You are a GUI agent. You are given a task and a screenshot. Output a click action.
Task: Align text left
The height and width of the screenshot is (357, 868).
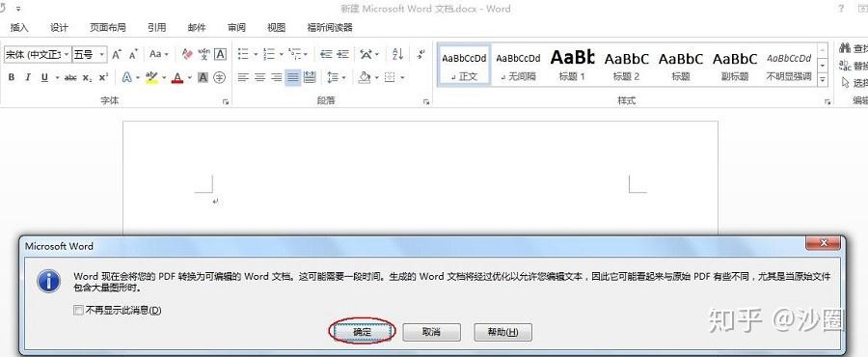click(243, 78)
